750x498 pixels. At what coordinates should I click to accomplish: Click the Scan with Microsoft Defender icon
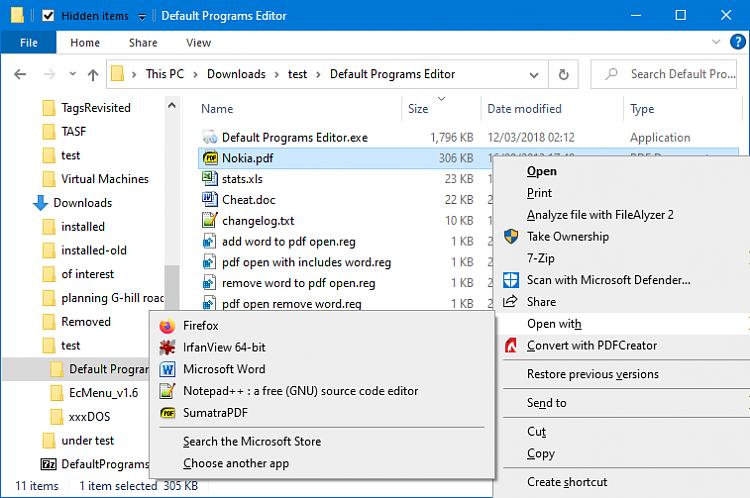point(511,280)
